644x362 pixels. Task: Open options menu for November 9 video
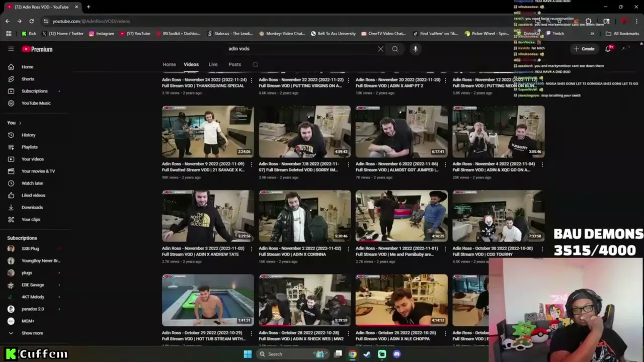(x=251, y=164)
